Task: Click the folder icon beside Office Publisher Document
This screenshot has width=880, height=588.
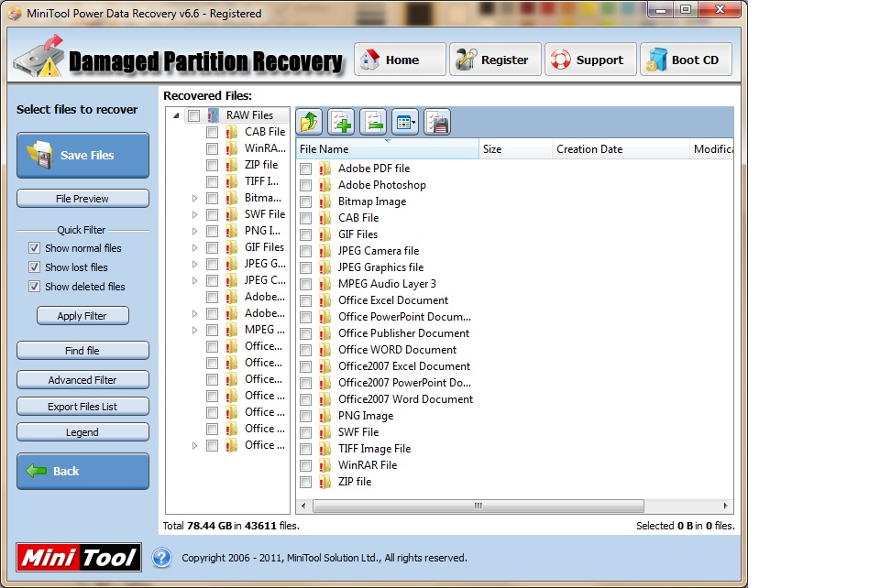Action: coord(324,333)
